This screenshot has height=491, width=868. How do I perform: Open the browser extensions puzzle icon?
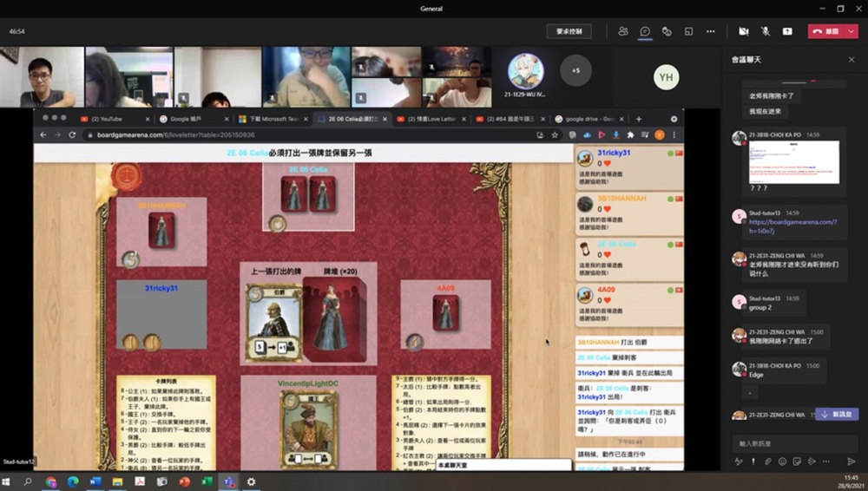[x=630, y=134]
